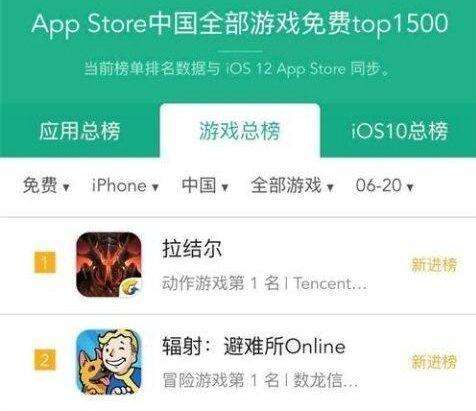The height and width of the screenshot is (411, 476).
Task: Click the rank 1 badge
Action: click(x=45, y=263)
